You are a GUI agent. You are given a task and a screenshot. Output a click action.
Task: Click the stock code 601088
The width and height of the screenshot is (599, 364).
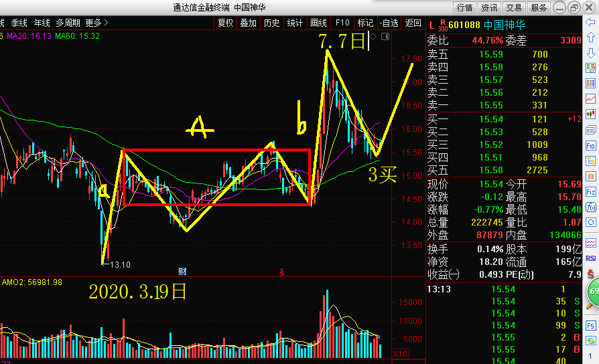(x=464, y=25)
